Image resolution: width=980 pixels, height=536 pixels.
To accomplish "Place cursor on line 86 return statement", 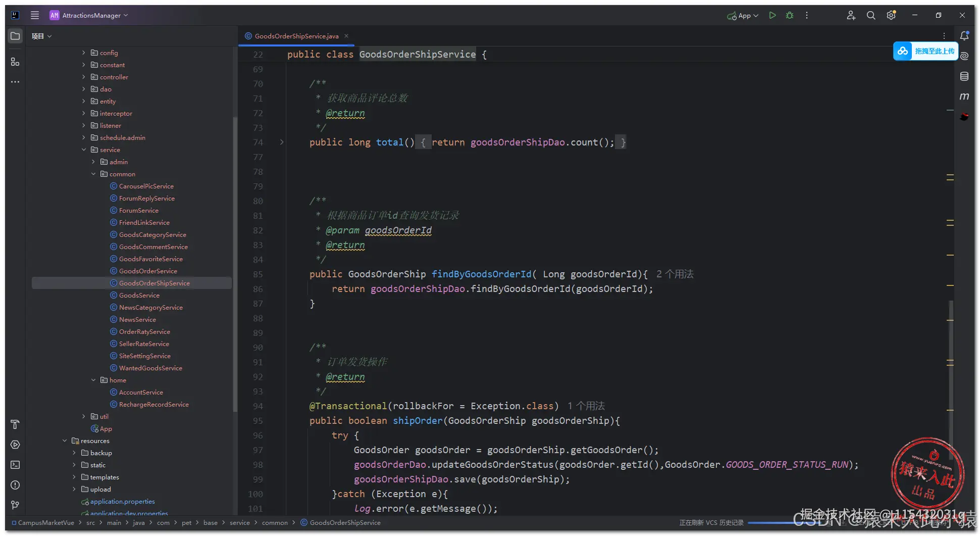I will pos(492,289).
